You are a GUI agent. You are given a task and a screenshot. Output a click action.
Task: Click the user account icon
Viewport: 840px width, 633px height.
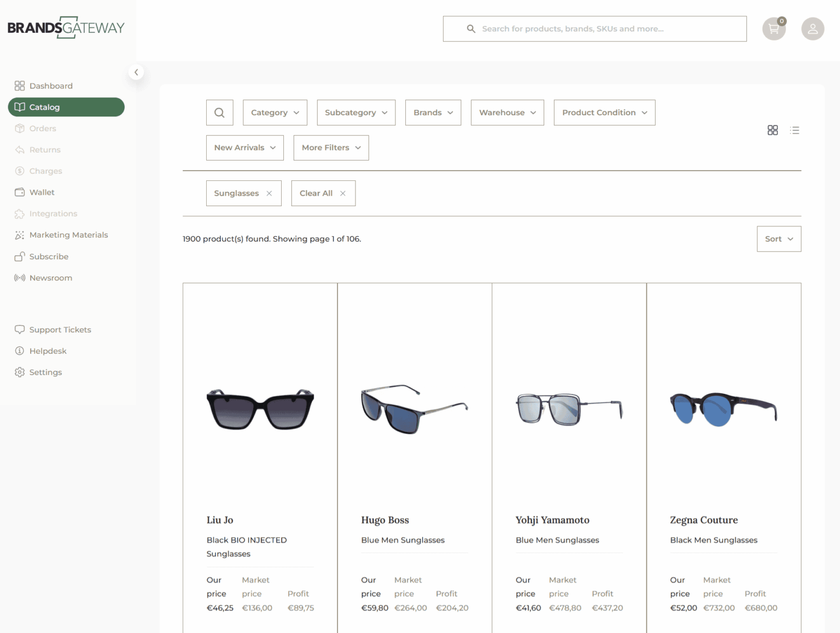[x=813, y=29]
